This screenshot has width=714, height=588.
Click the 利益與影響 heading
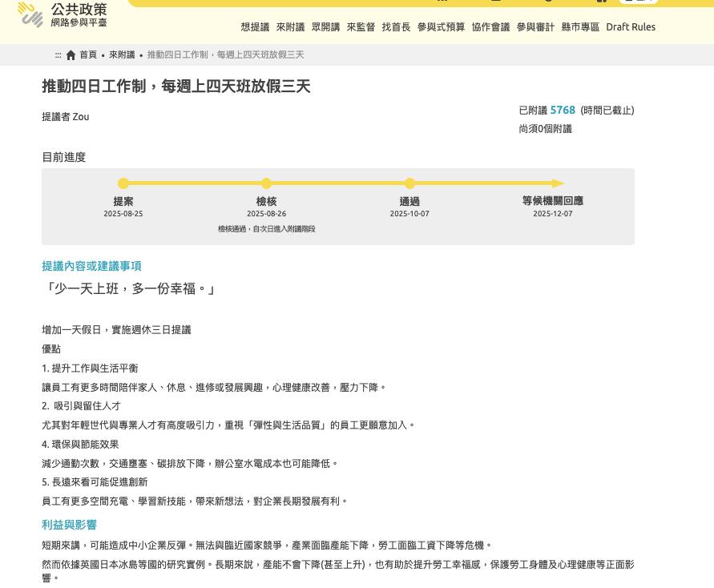pyautogui.click(x=69, y=525)
